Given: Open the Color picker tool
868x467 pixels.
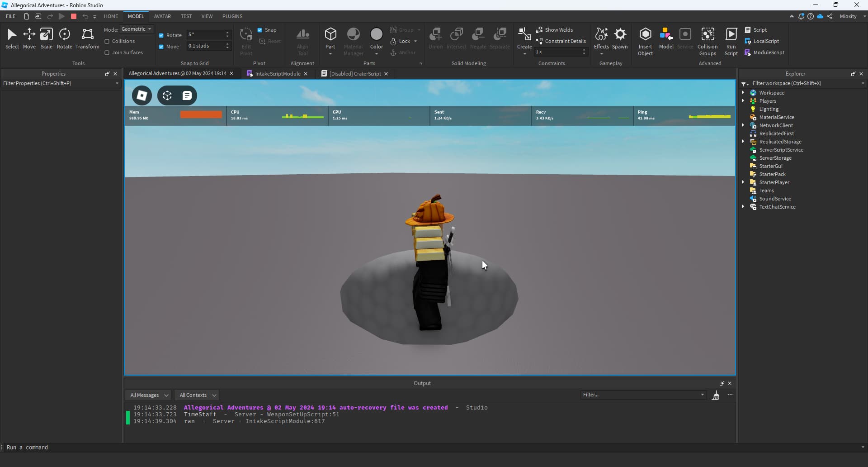Looking at the screenshot, I should pos(377,38).
